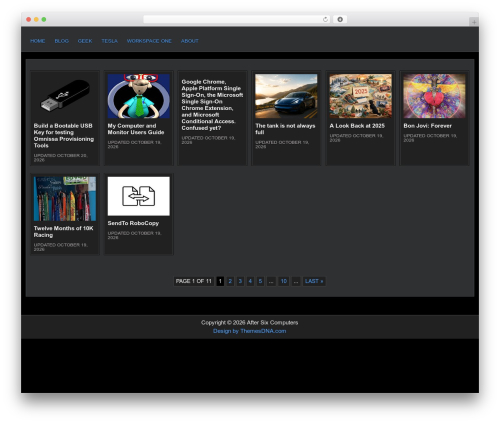Click the 'Page 1 of 11' label
This screenshot has height=423, width=500.
pos(194,281)
